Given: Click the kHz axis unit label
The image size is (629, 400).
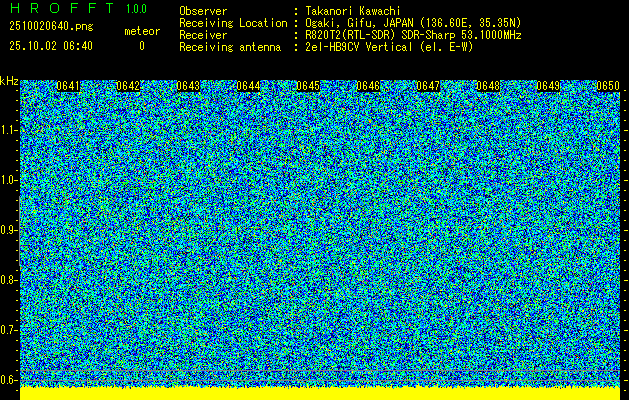Looking at the screenshot, I should click(9, 81).
